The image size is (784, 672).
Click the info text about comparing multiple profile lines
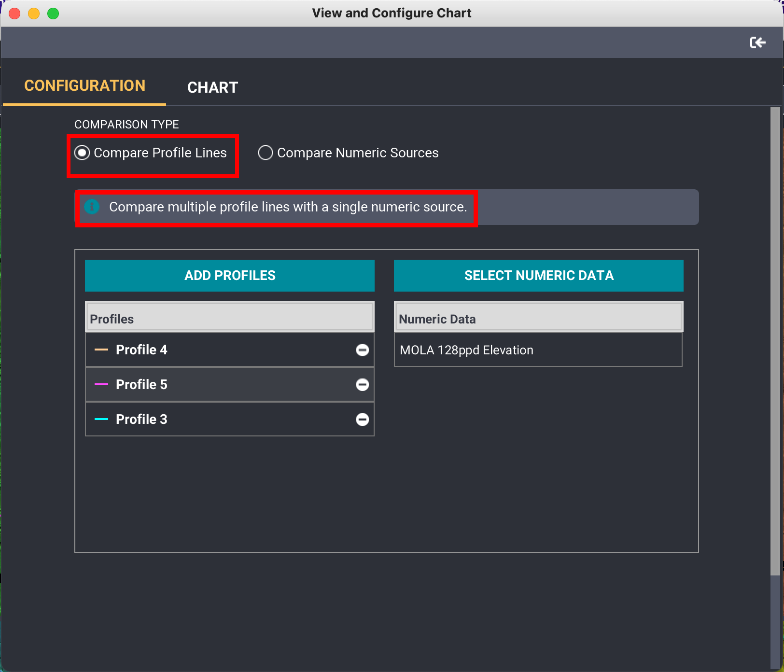point(288,207)
